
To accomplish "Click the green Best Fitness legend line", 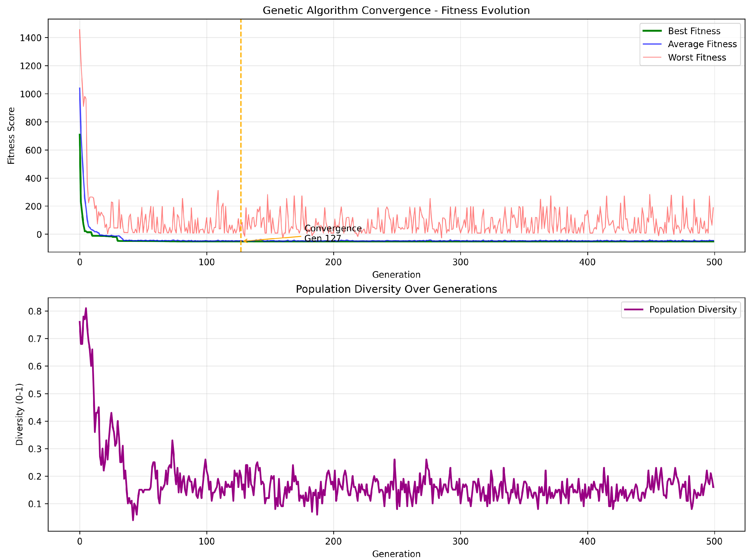I will [x=652, y=31].
